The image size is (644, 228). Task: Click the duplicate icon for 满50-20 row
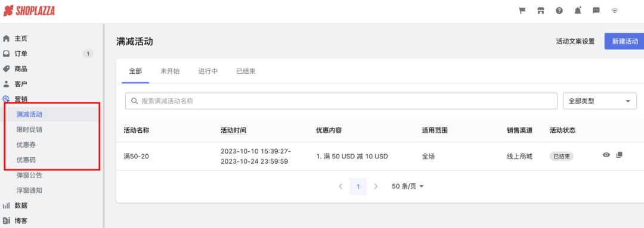click(x=620, y=155)
